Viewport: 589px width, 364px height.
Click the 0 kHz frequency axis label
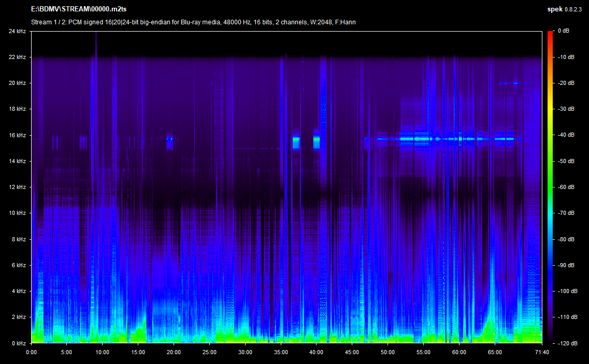(x=19, y=343)
